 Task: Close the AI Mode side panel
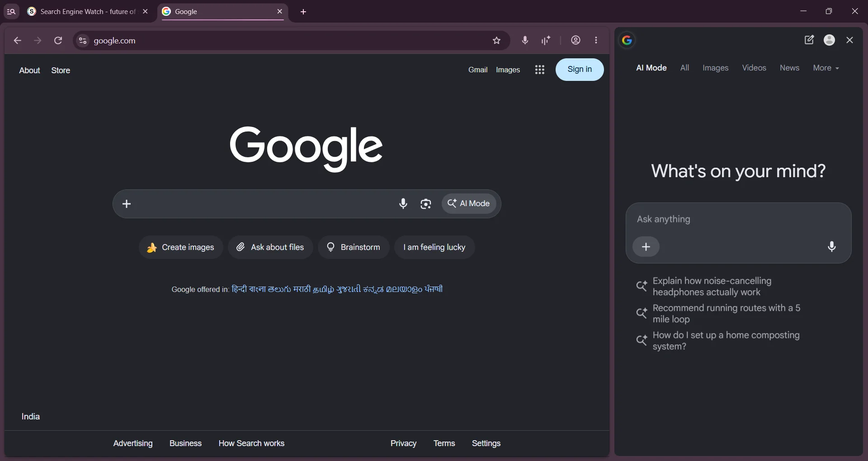[850, 40]
